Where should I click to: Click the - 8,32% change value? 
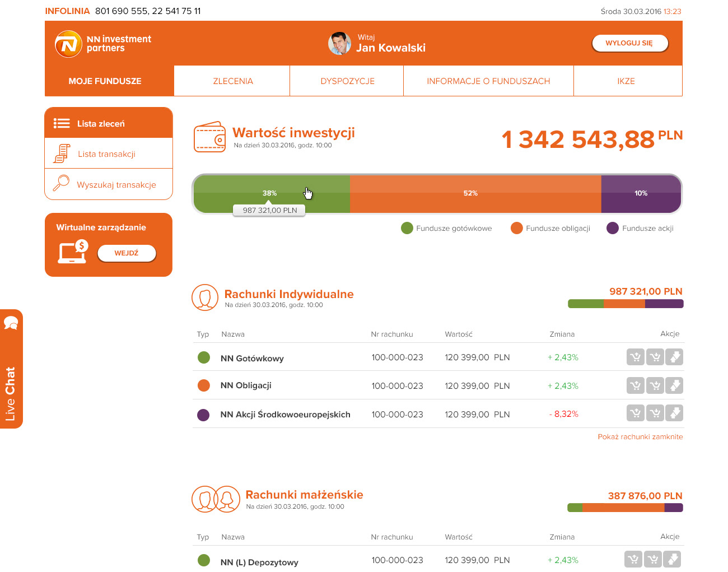(x=563, y=414)
